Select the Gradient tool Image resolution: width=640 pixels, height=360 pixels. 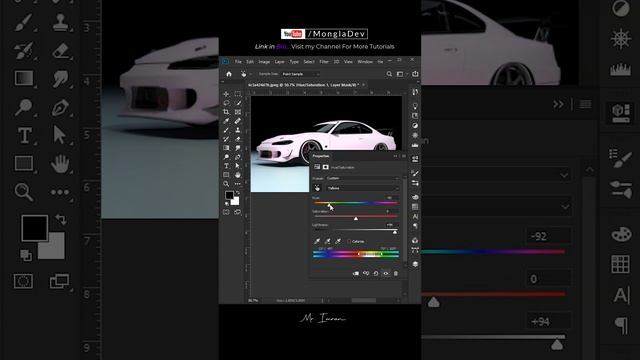(226, 148)
